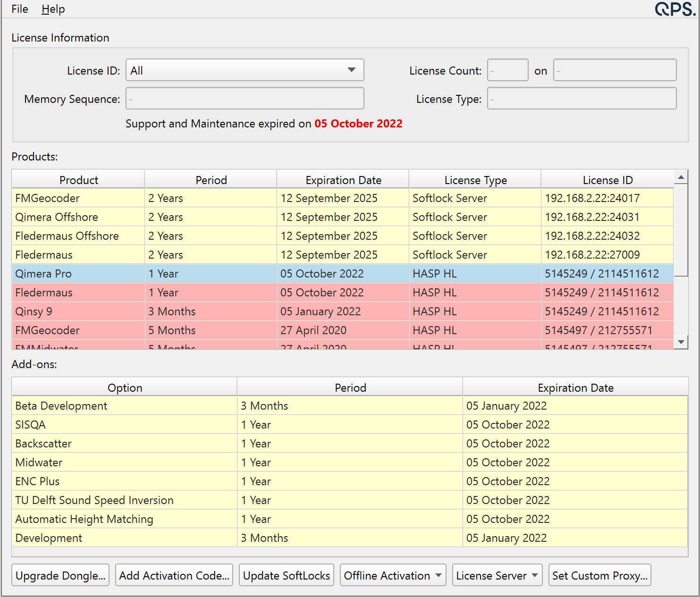Open the File menu
Image resolution: width=700 pixels, height=597 pixels.
19,8
